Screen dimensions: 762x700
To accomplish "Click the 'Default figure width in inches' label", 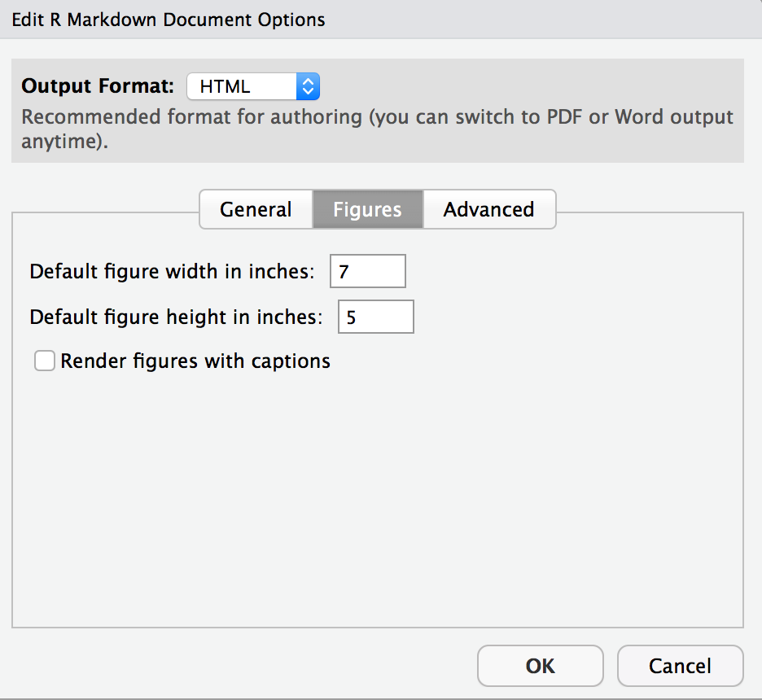I will coord(172,271).
